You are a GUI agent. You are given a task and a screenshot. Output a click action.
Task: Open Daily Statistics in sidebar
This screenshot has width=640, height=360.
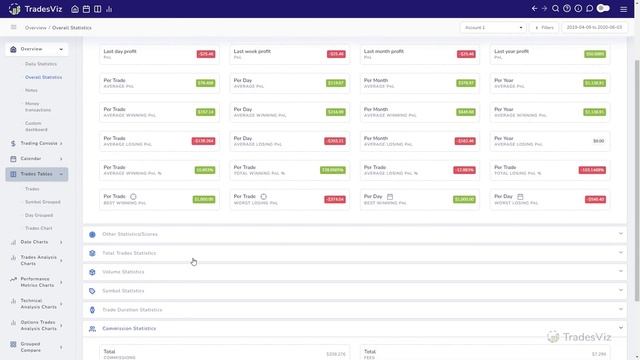pos(41,64)
